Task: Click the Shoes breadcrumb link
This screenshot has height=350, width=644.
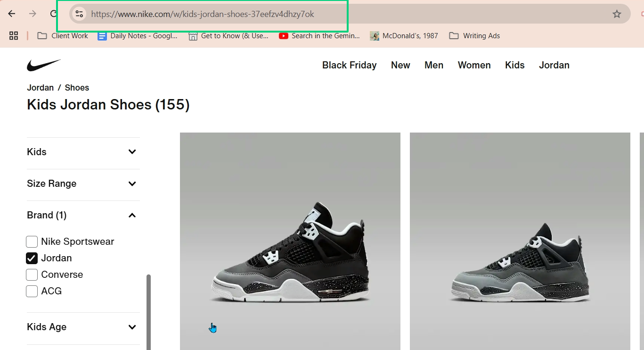Action: point(77,88)
